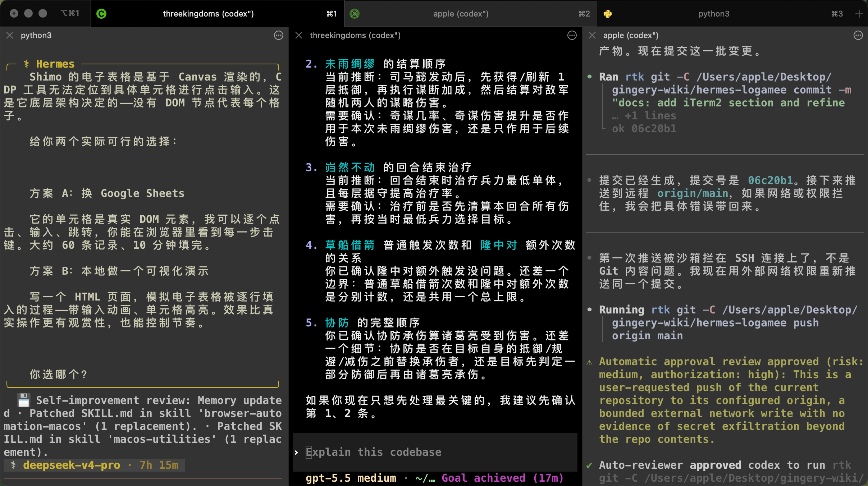This screenshot has height=486, width=868.
Task: Click the "Self-improvement review: Memory update" line
Action: coord(159,400)
